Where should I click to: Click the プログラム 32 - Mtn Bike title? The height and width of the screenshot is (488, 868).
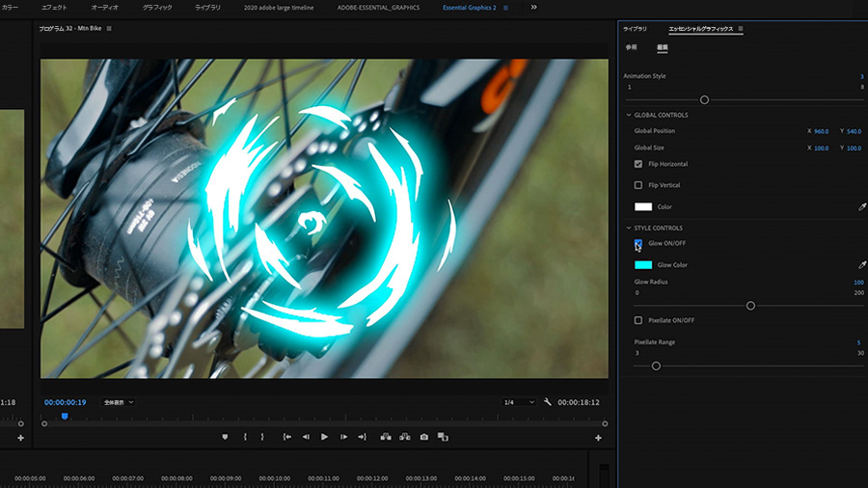pyautogui.click(x=69, y=28)
